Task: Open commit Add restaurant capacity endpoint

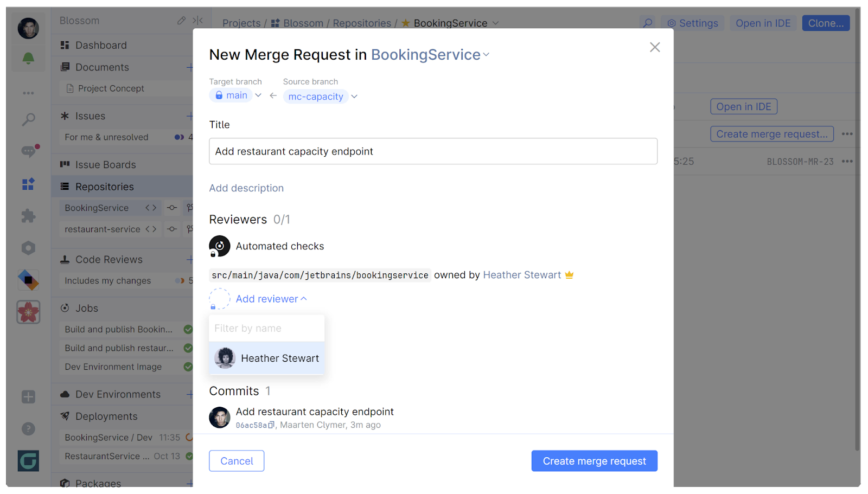Action: 315,412
